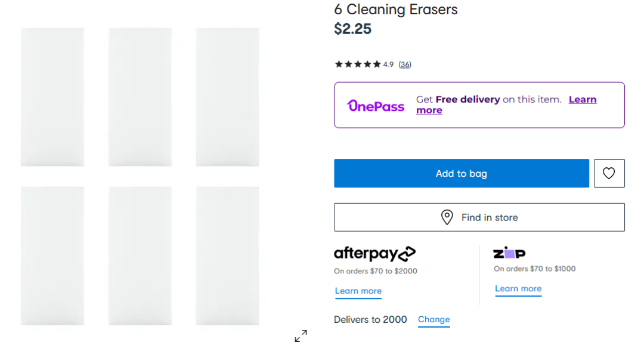Open OnePass free delivery Learn more link
This screenshot has width=644, height=346.
point(582,100)
